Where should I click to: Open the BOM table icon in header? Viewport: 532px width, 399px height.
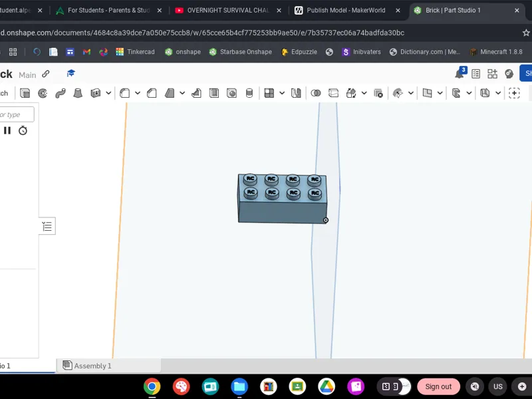pos(476,74)
